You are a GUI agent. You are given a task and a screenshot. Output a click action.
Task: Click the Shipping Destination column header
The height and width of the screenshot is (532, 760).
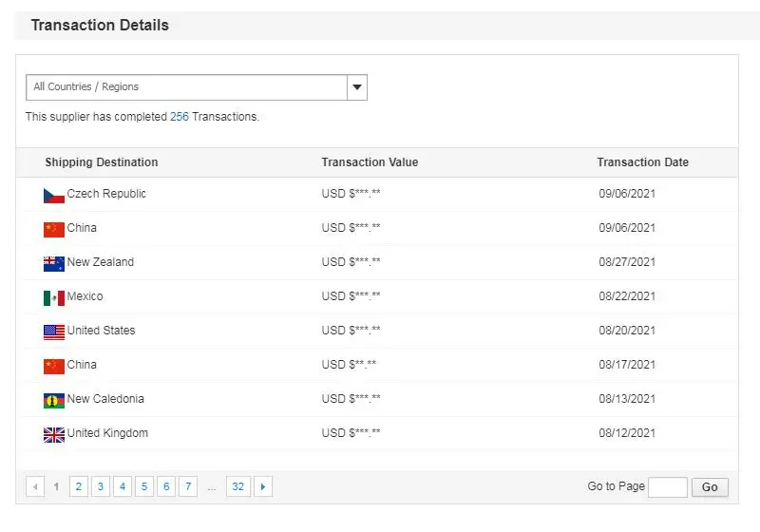tap(102, 162)
